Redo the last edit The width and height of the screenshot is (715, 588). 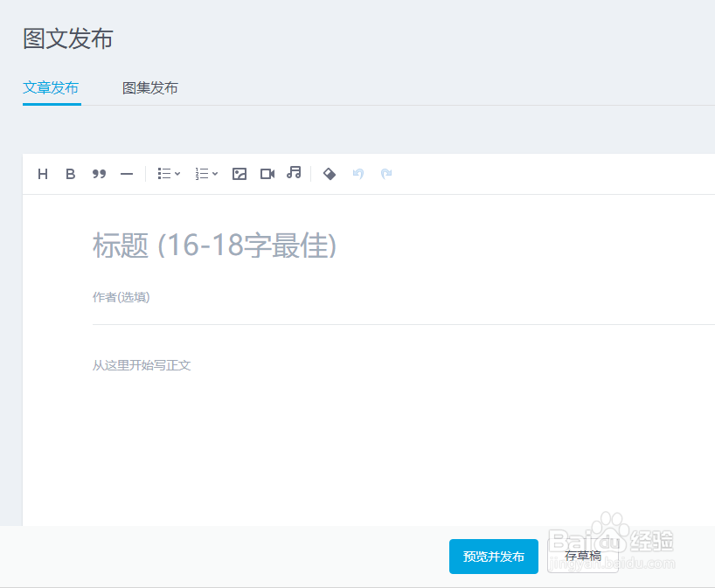point(386,174)
